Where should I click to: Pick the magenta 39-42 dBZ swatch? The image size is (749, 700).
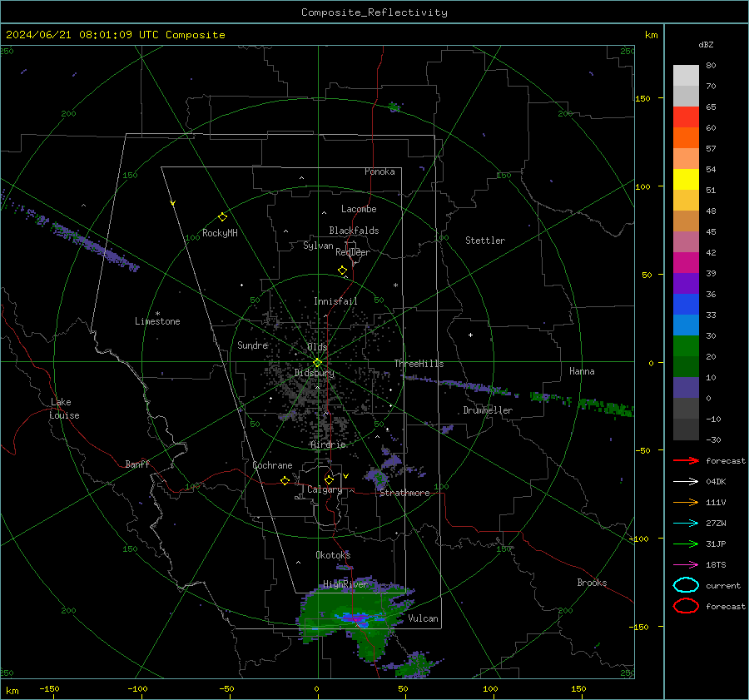(686, 263)
